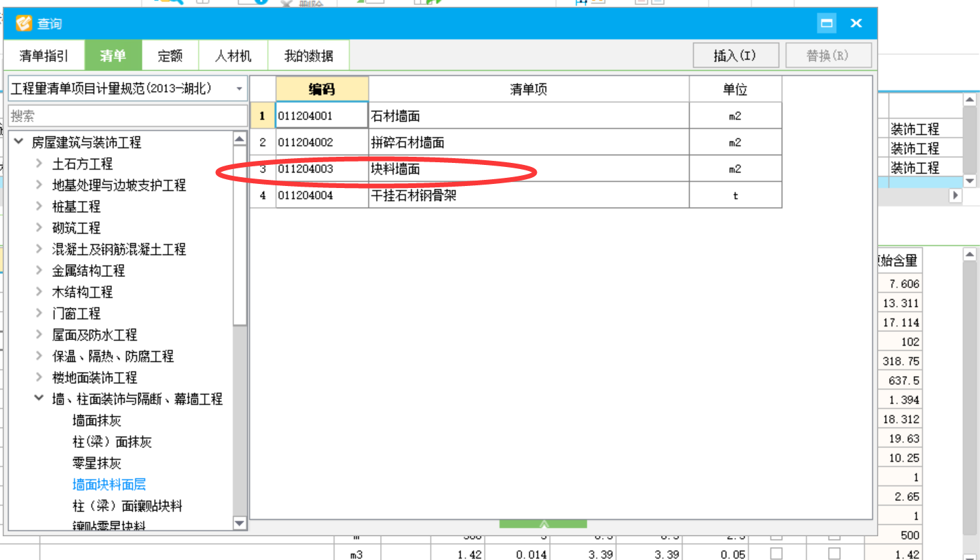
Task: Click row number 3 in the list
Action: (263, 169)
